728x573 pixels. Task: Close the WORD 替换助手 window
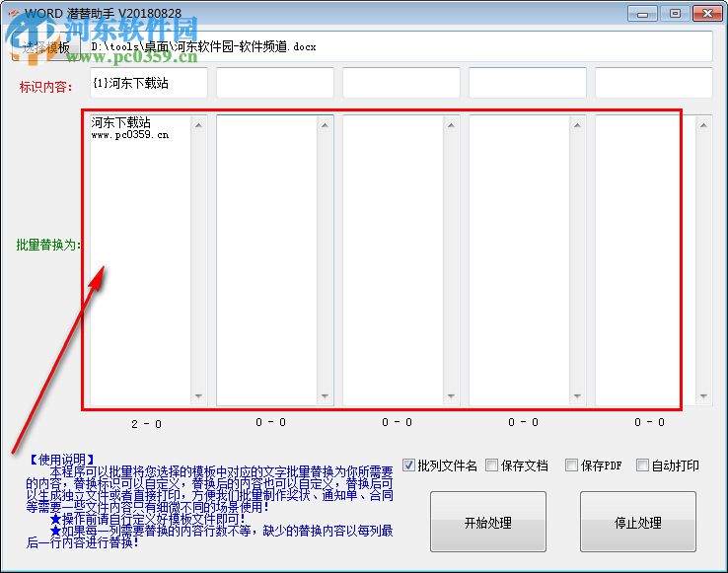[x=707, y=14]
